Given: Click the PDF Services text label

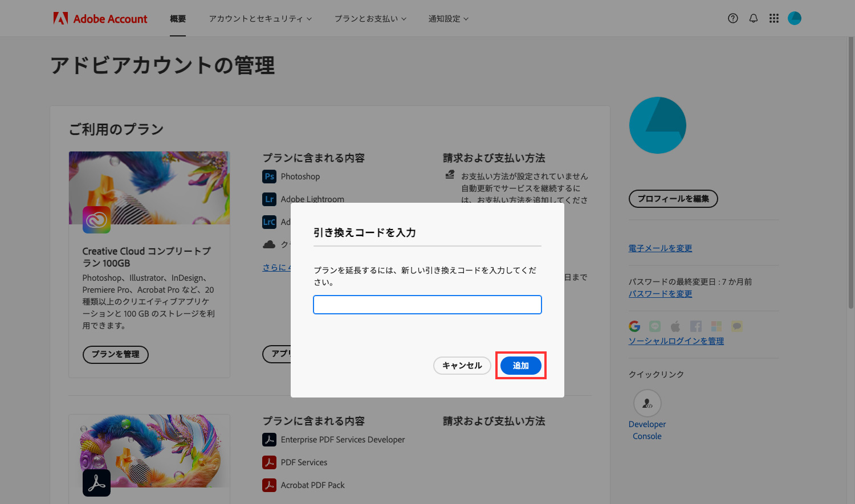Looking at the screenshot, I should (304, 462).
